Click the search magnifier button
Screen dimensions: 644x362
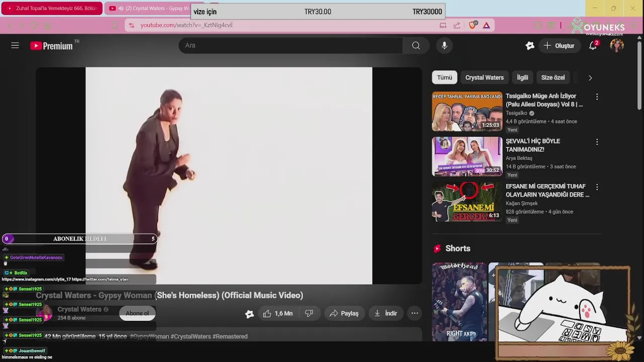tap(416, 46)
